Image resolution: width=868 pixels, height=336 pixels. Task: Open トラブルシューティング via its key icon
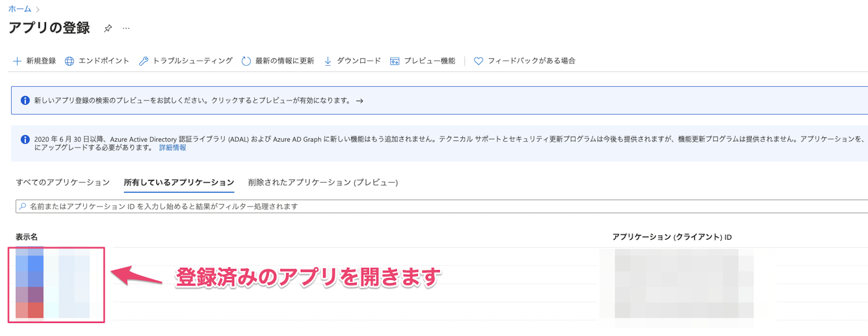[x=144, y=61]
